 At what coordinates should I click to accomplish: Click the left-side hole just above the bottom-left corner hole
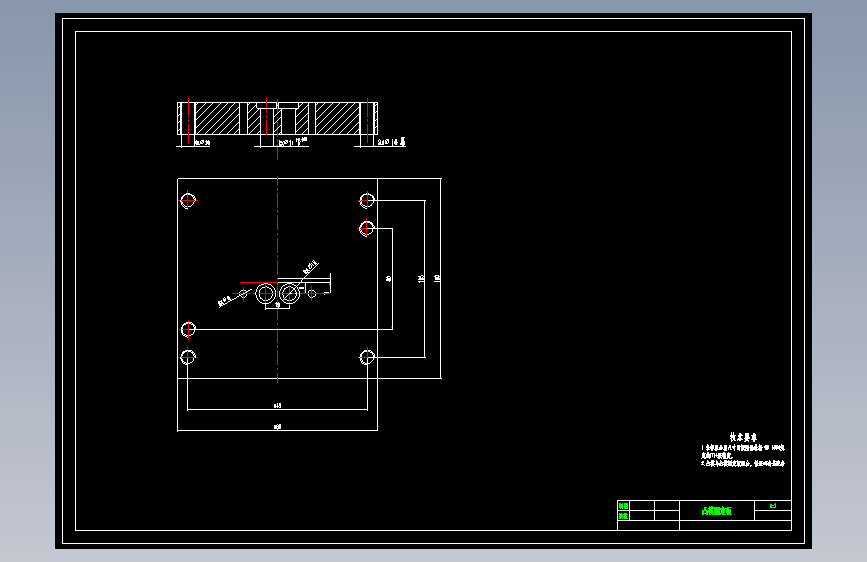(x=188, y=329)
